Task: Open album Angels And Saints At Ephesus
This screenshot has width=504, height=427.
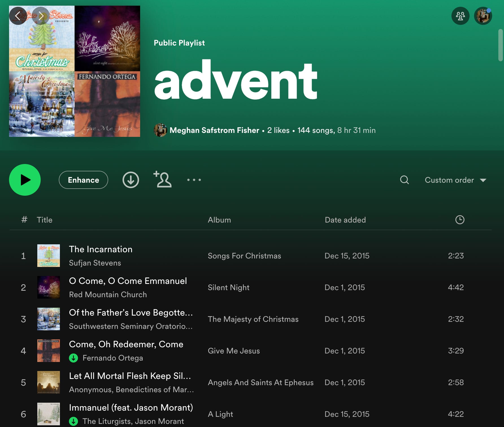Action: (x=260, y=382)
